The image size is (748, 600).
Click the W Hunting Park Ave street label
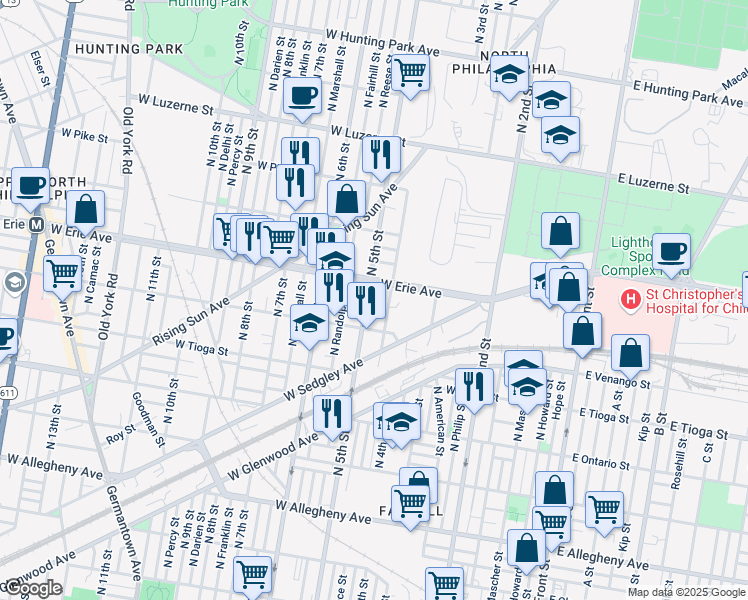[383, 42]
